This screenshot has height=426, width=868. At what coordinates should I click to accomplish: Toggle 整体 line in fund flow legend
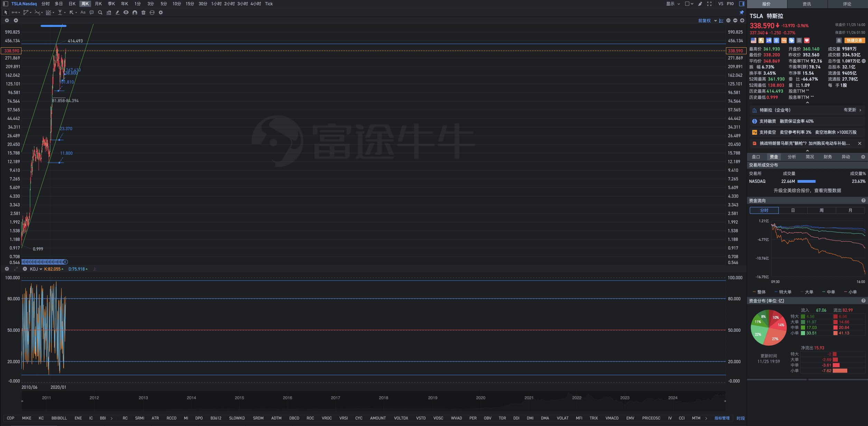759,292
